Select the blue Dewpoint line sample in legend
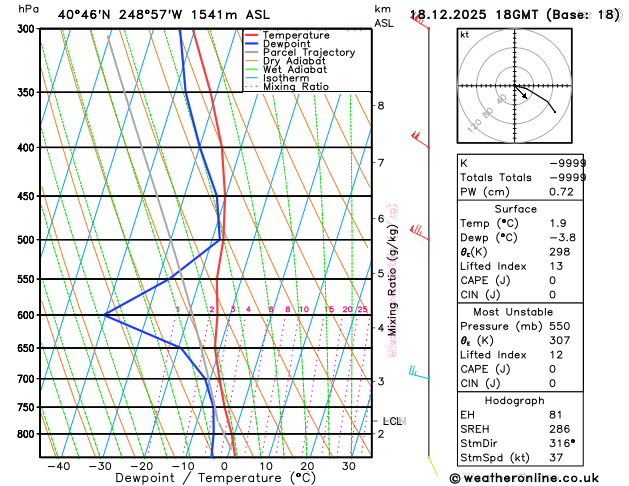Viewport: 629px width, 486px height. point(251,44)
